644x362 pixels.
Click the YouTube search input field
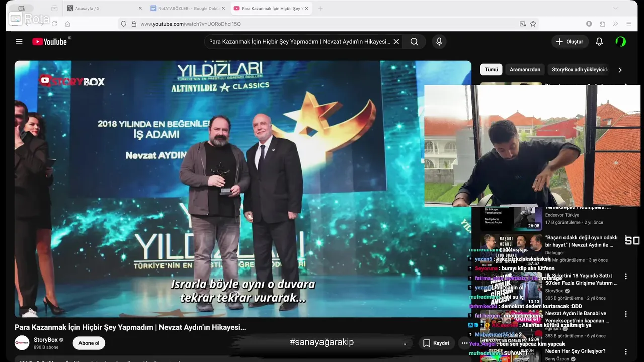coord(300,42)
